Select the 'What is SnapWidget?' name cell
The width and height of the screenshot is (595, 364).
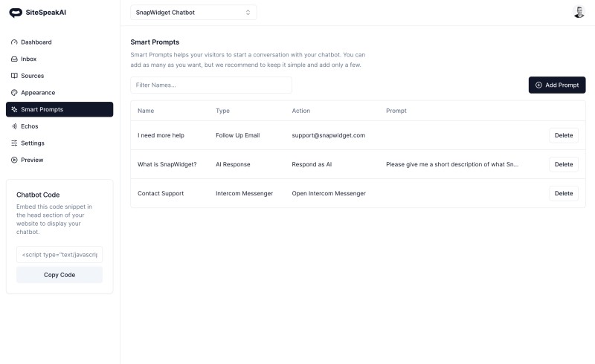167,164
